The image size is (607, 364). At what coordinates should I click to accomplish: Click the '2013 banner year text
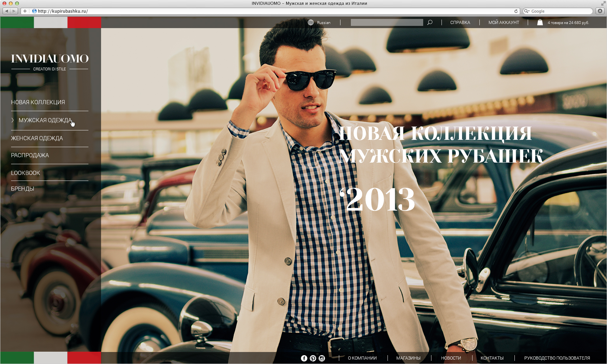click(x=377, y=199)
